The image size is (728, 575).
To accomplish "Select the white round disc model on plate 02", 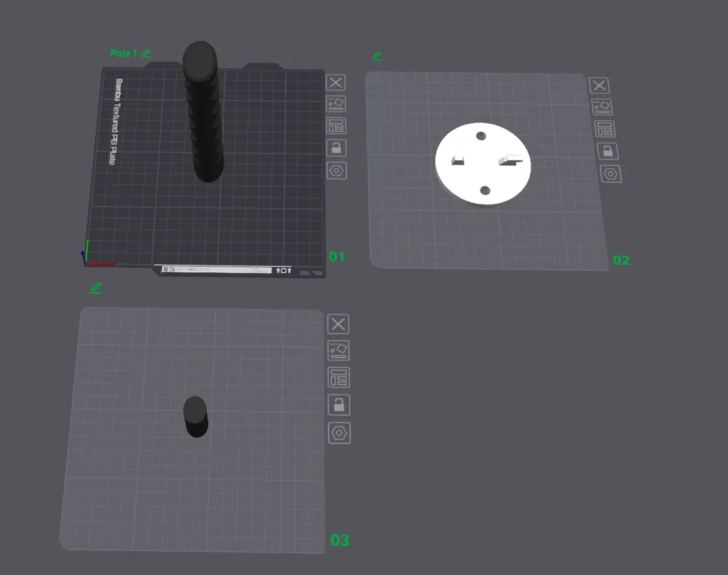I will 483,163.
